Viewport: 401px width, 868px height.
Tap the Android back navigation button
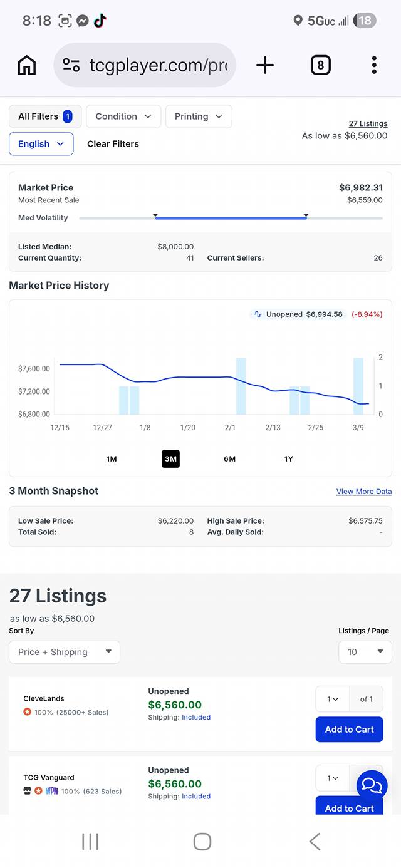[x=315, y=842]
